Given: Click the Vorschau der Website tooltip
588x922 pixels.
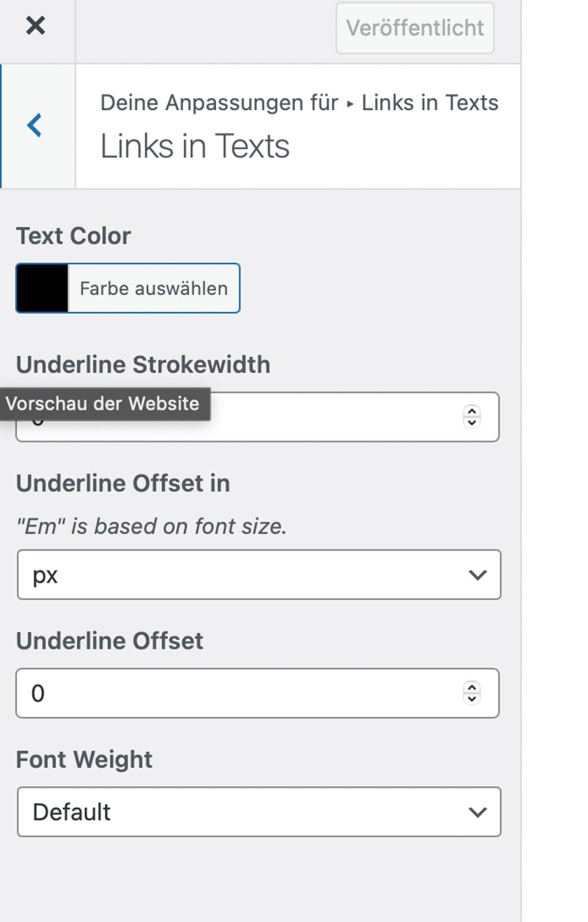Looking at the screenshot, I should (105, 404).
